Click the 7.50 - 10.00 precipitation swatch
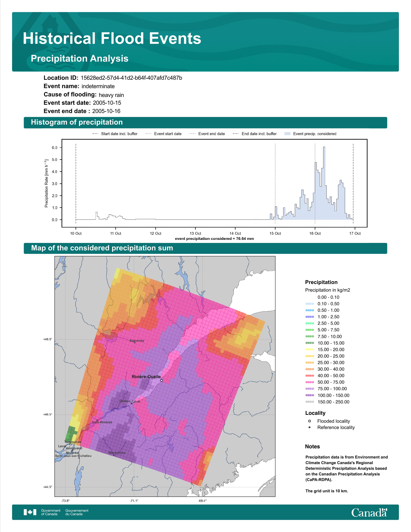The width and height of the screenshot is (411, 532). 310,336
